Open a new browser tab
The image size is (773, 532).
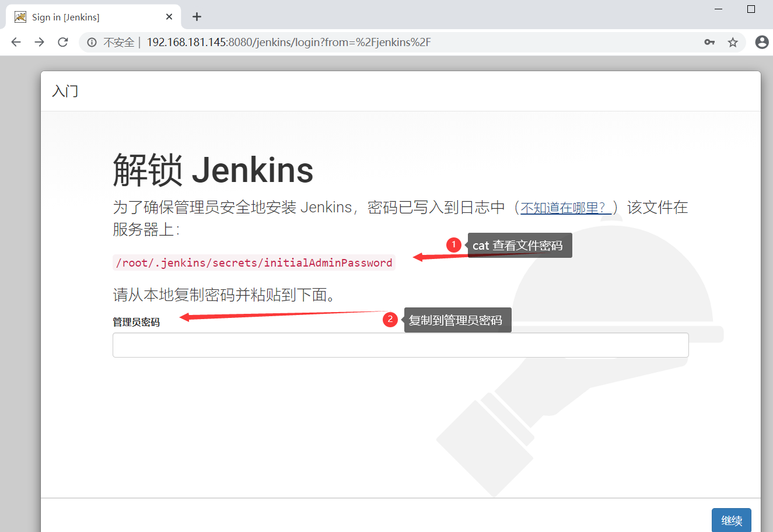[197, 17]
